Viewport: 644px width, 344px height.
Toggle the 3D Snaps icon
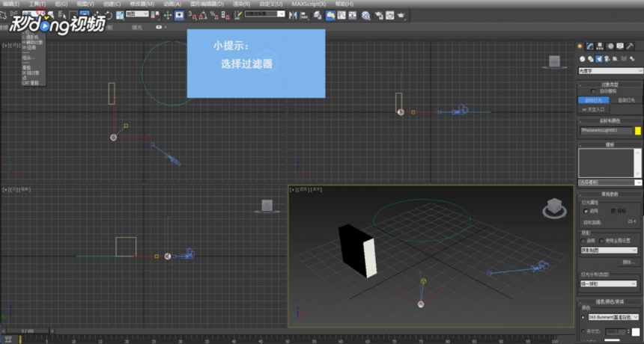[192, 15]
